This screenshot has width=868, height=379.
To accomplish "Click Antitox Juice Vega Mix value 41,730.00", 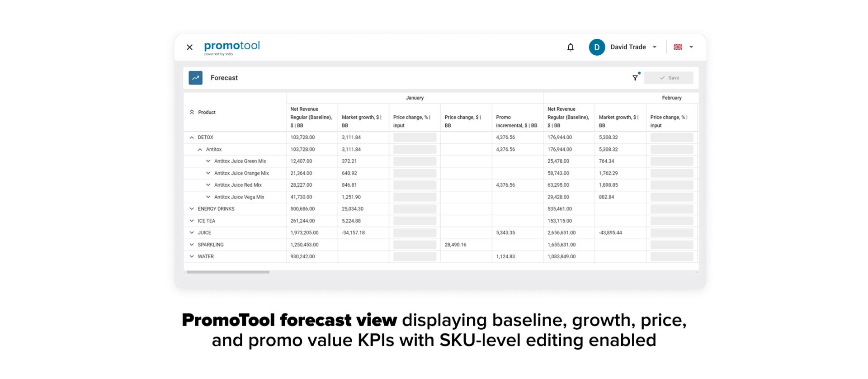I will pos(301,197).
